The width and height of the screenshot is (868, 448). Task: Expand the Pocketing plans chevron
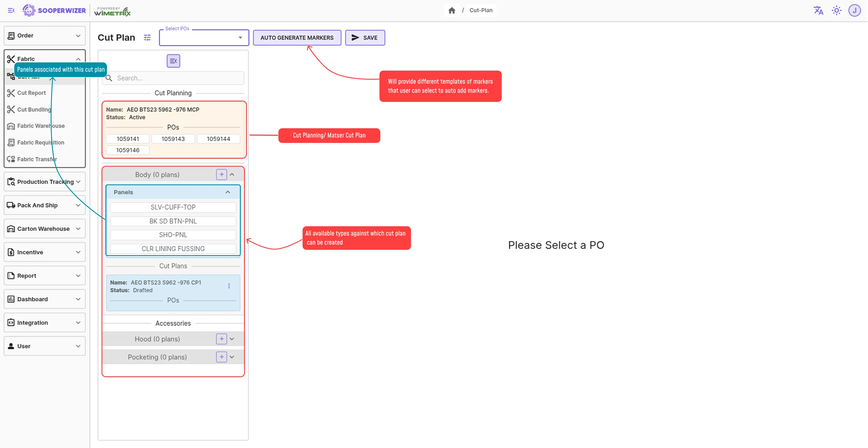(232, 357)
